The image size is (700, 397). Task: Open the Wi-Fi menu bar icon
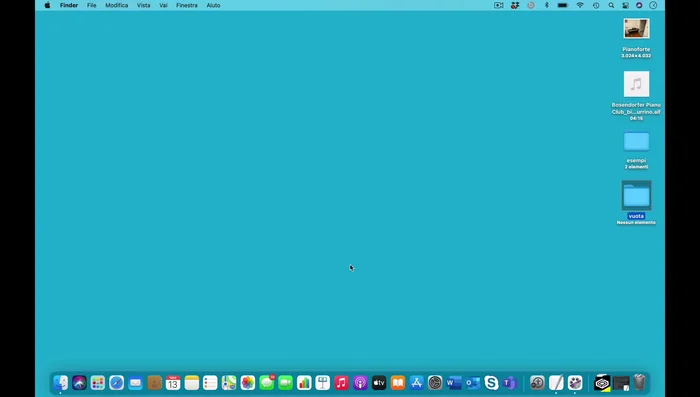tap(580, 5)
